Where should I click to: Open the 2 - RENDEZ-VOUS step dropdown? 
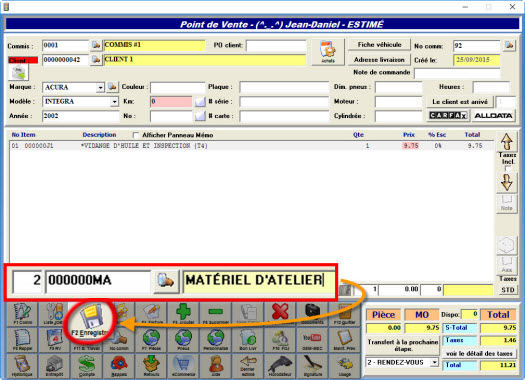(x=434, y=362)
